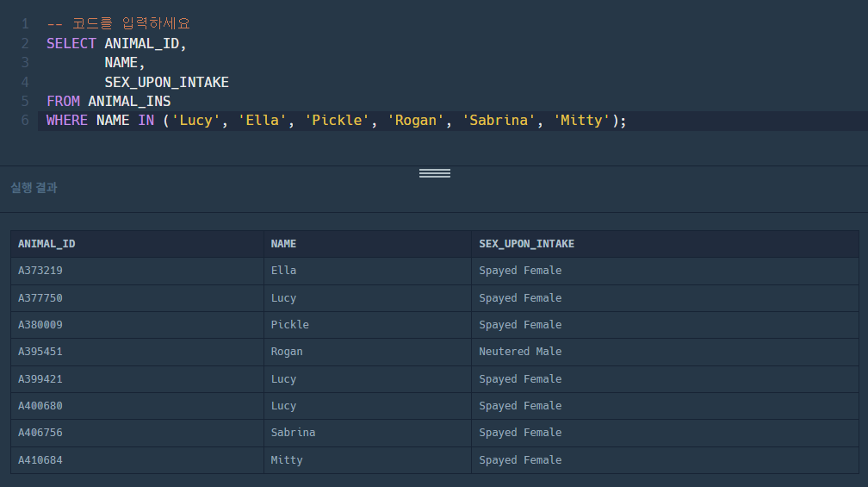The height and width of the screenshot is (487, 868).
Task: Click the 실행 결과 results label
Action: pos(34,188)
